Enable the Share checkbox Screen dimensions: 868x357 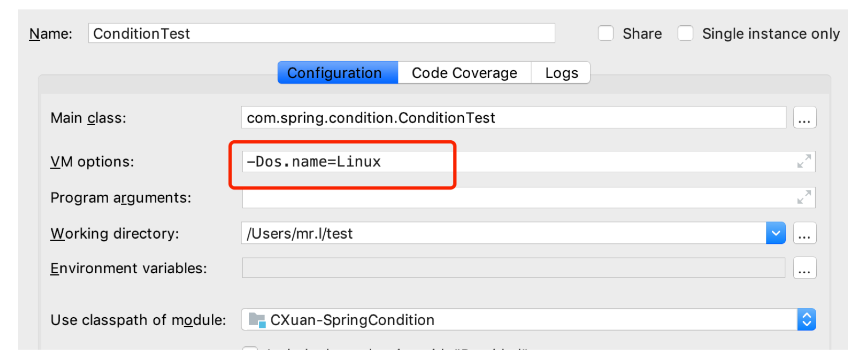click(x=606, y=34)
